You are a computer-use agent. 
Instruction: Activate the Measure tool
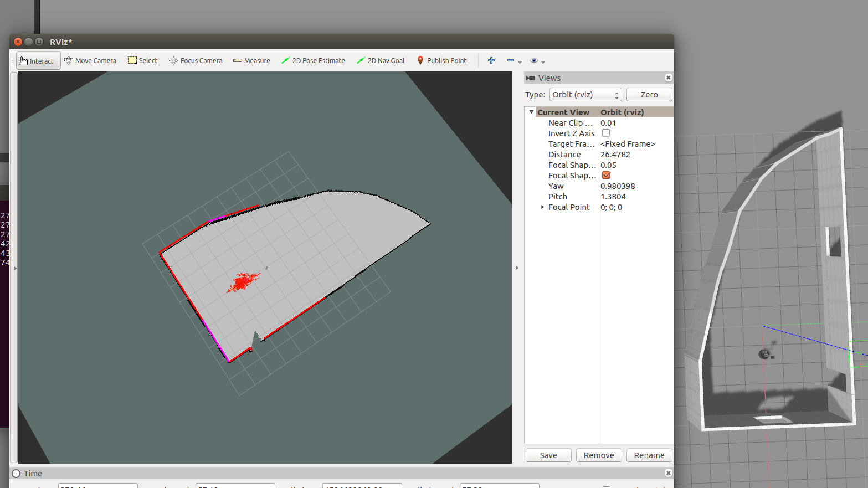(251, 60)
